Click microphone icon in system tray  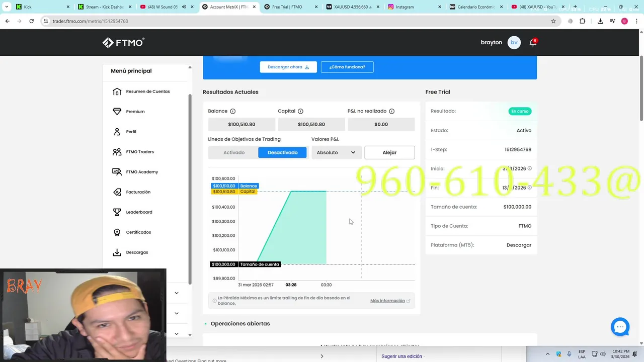[x=569, y=354]
